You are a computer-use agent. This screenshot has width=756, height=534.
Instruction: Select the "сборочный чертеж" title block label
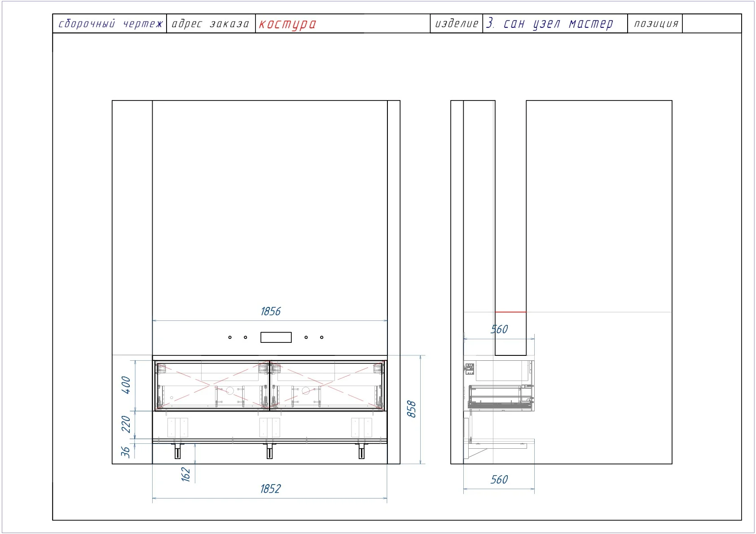pyautogui.click(x=110, y=24)
